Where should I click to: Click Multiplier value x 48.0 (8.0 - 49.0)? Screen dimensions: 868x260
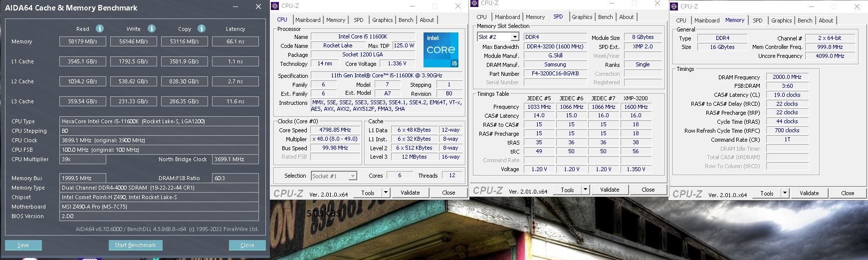click(x=335, y=139)
